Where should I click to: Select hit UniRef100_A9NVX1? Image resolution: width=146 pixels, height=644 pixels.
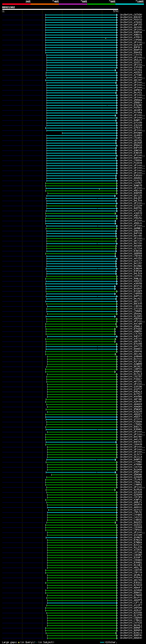pyautogui.click(x=131, y=35)
